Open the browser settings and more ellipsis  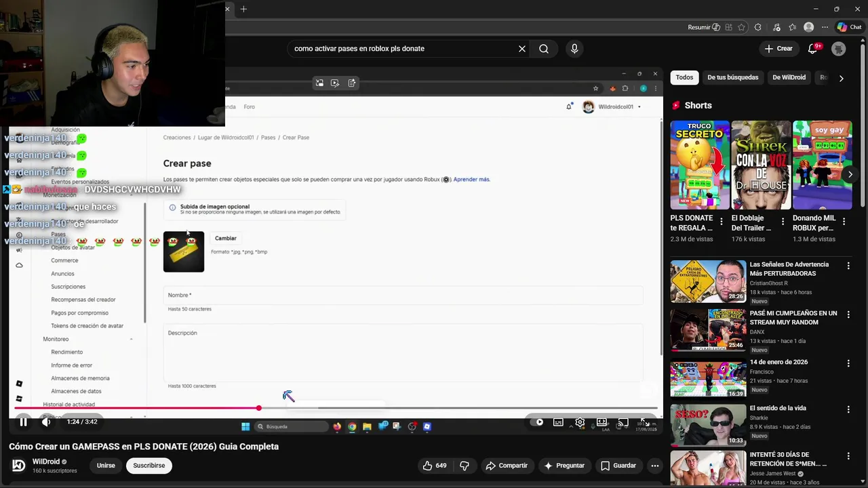[x=825, y=27]
